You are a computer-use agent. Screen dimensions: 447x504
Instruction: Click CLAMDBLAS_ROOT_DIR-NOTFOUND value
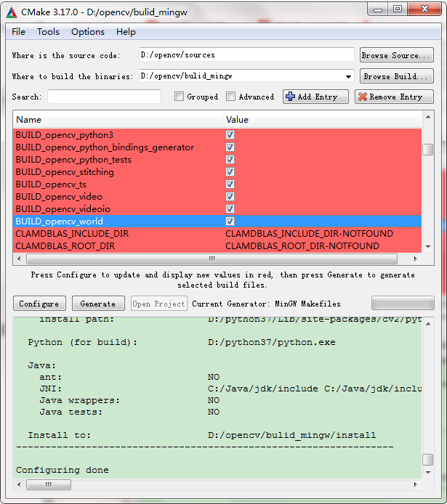tap(302, 246)
